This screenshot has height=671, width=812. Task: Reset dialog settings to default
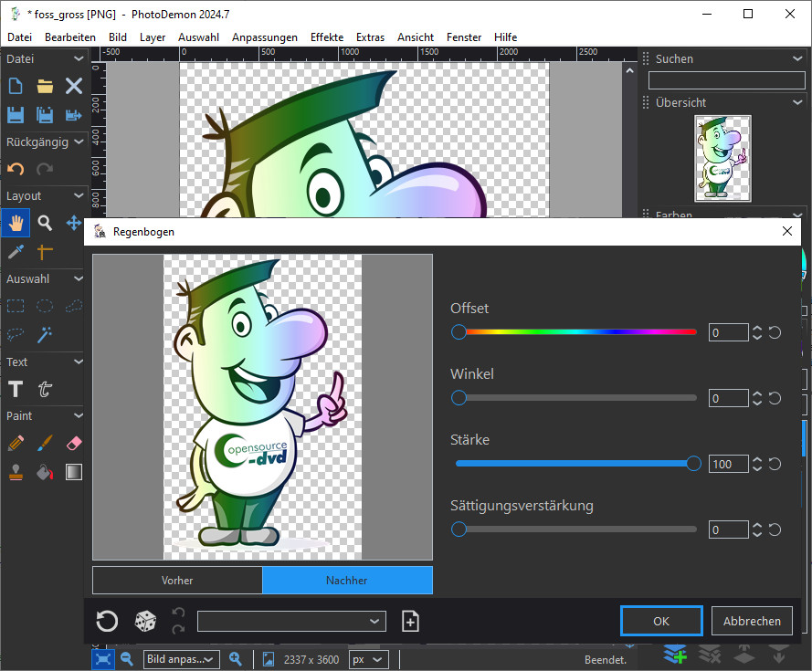pyautogui.click(x=107, y=622)
